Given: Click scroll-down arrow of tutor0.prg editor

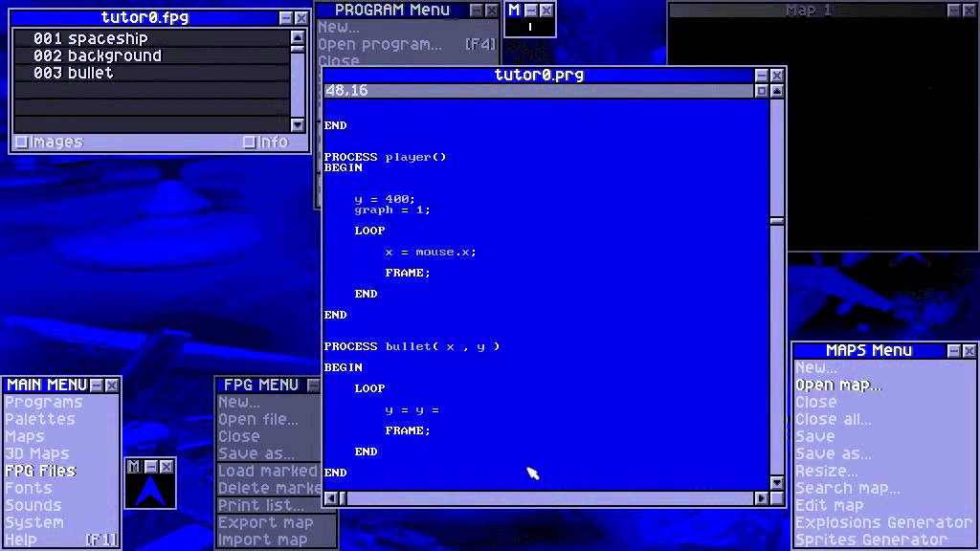Looking at the screenshot, I should click(777, 482).
